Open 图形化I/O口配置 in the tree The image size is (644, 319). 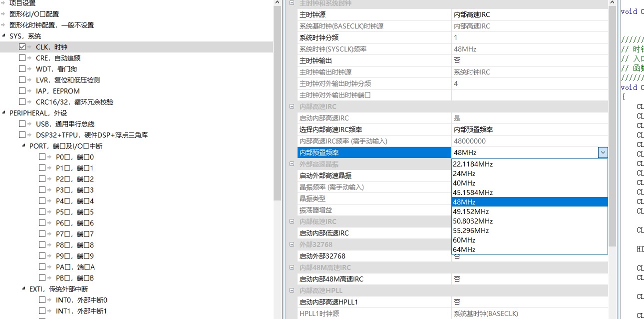pyautogui.click(x=34, y=14)
